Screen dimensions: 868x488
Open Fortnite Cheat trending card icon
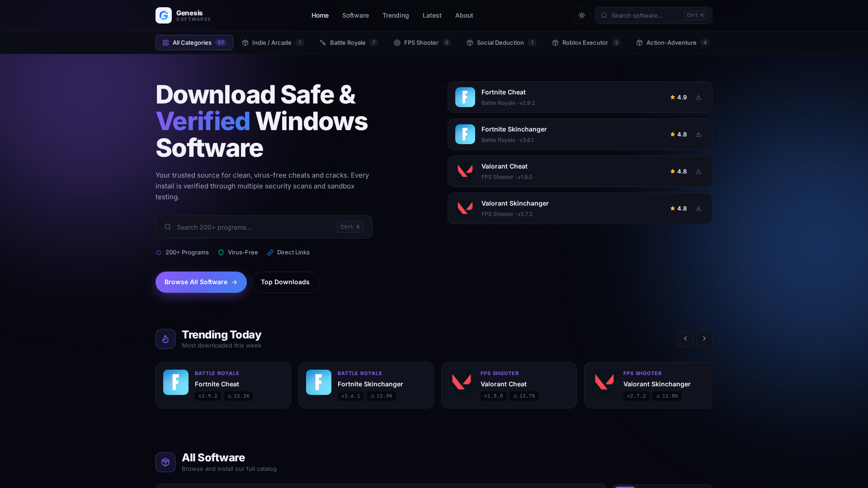tap(176, 382)
